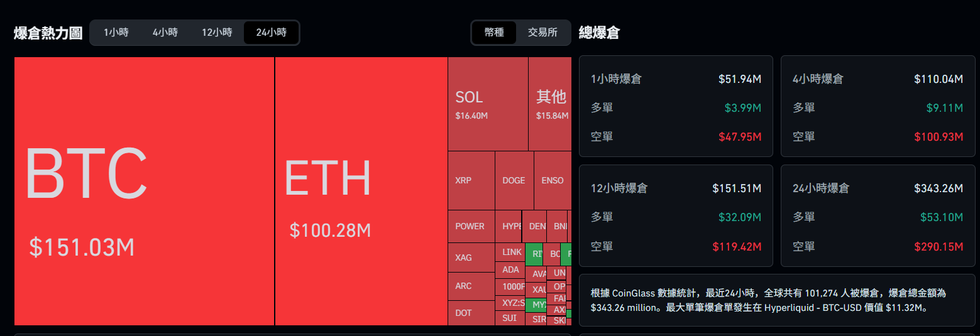
Task: Select the 24小時 time range tab
Action: 271,33
